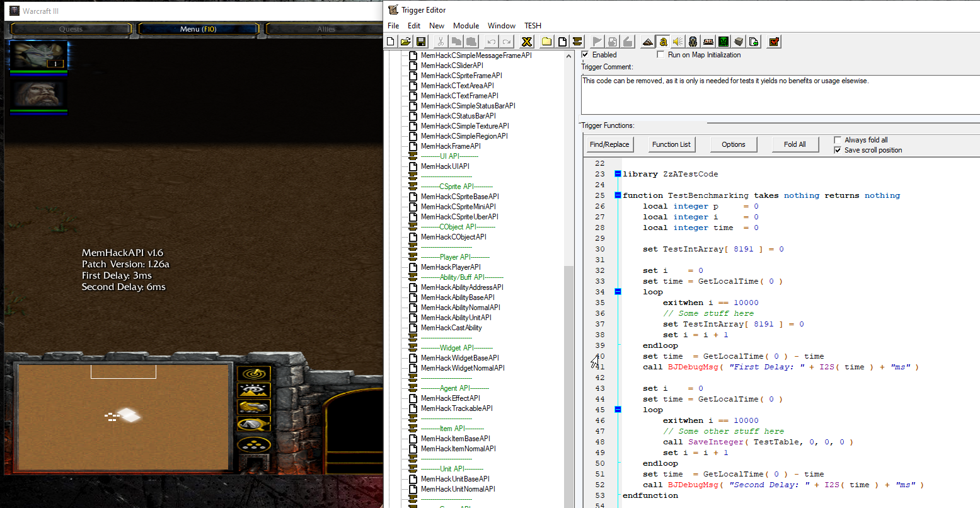Screen dimensions: 980x508
Task: Click the minimap signal ping button
Action: tap(254, 374)
